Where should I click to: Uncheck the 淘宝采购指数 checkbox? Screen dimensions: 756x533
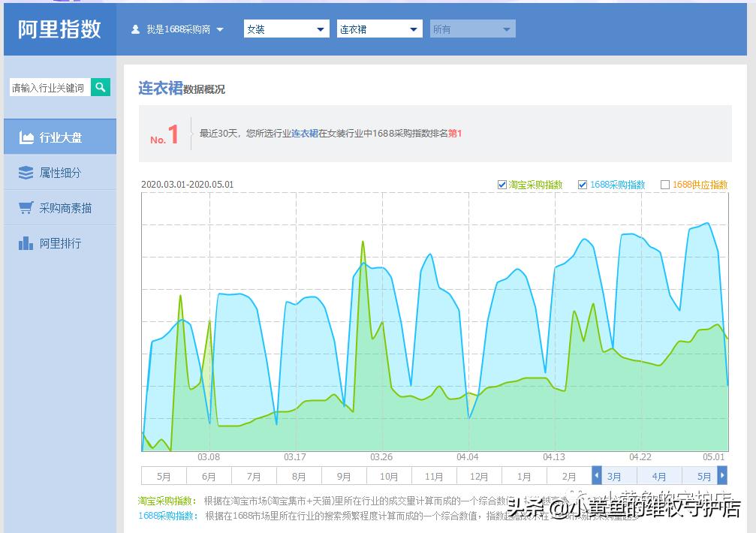[501, 184]
